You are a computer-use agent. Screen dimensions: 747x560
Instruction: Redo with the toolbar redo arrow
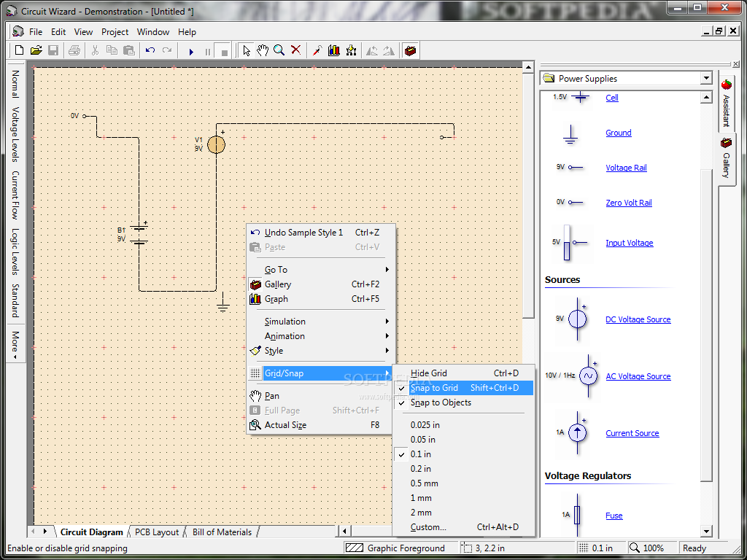click(x=167, y=50)
